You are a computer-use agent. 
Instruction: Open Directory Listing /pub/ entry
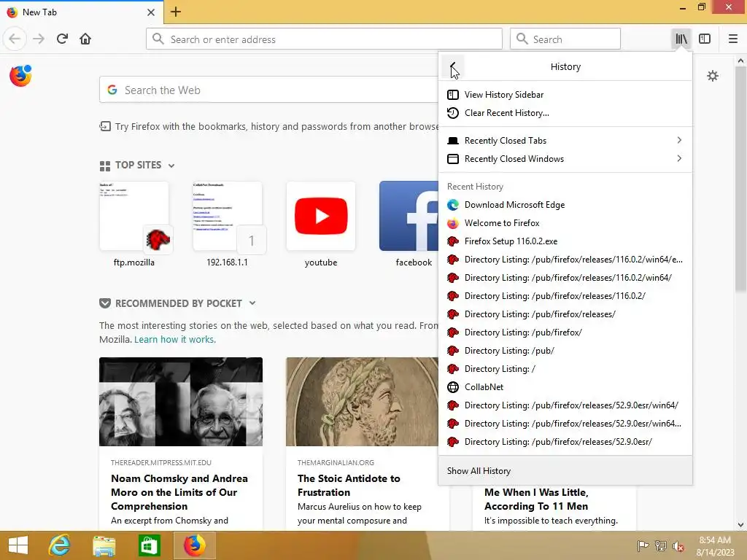(565, 351)
